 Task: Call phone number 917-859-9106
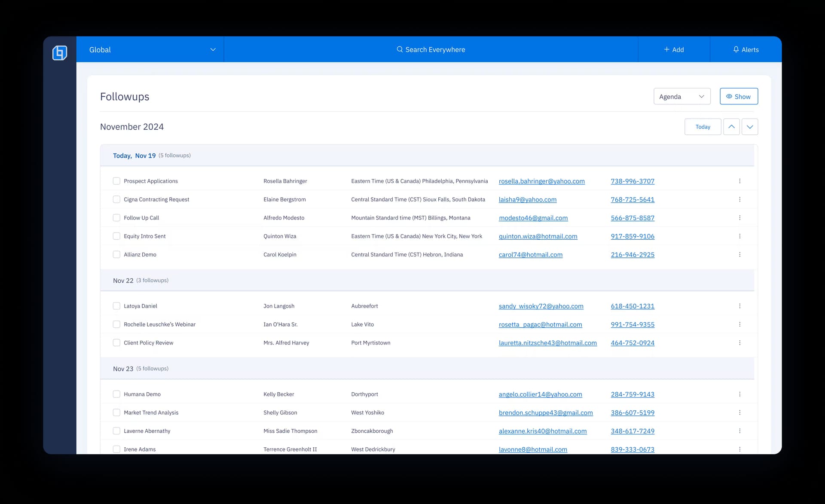pyautogui.click(x=632, y=236)
